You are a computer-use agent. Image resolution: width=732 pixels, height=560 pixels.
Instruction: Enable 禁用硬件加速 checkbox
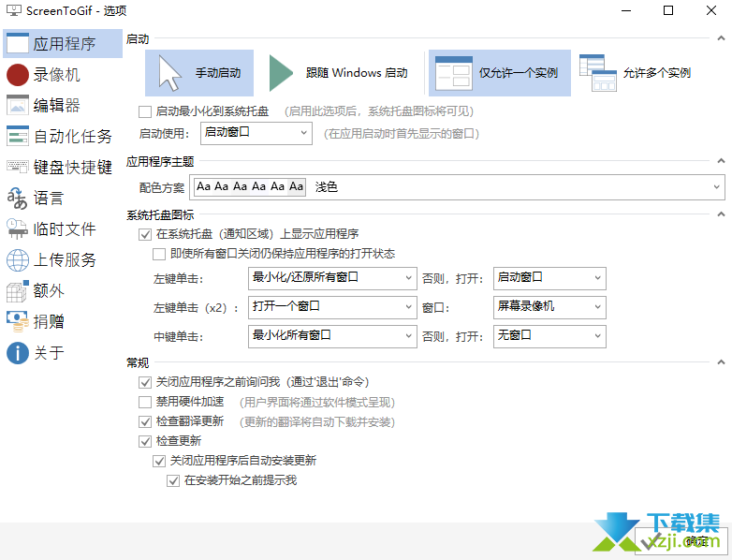coord(145,402)
